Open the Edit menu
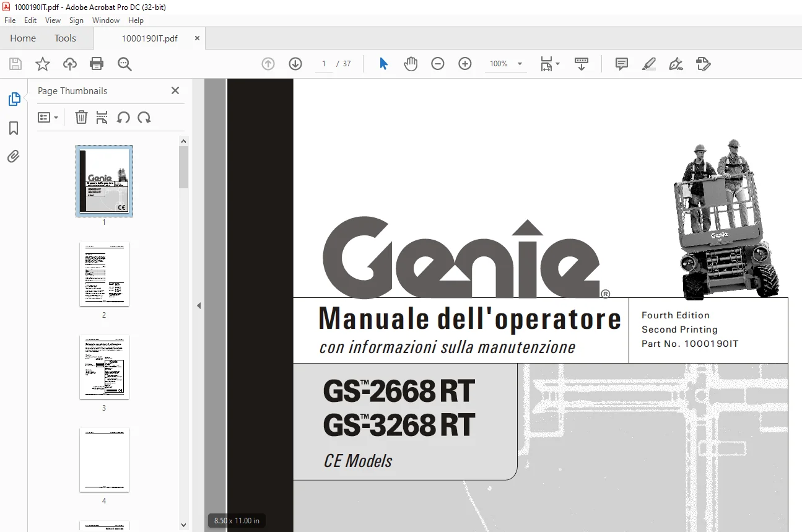Screen dimensions: 802x532 tap(30, 20)
